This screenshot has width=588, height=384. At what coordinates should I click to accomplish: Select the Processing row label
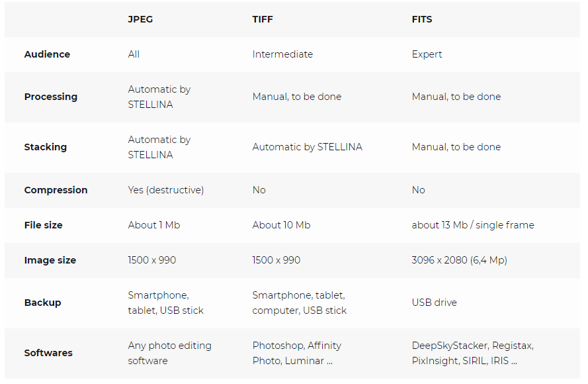coord(51,97)
